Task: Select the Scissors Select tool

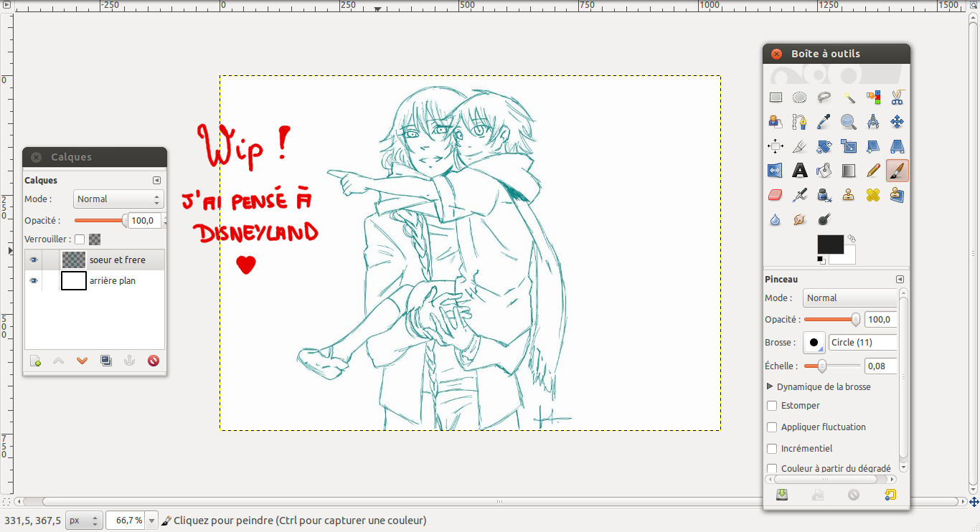Action: tap(897, 98)
